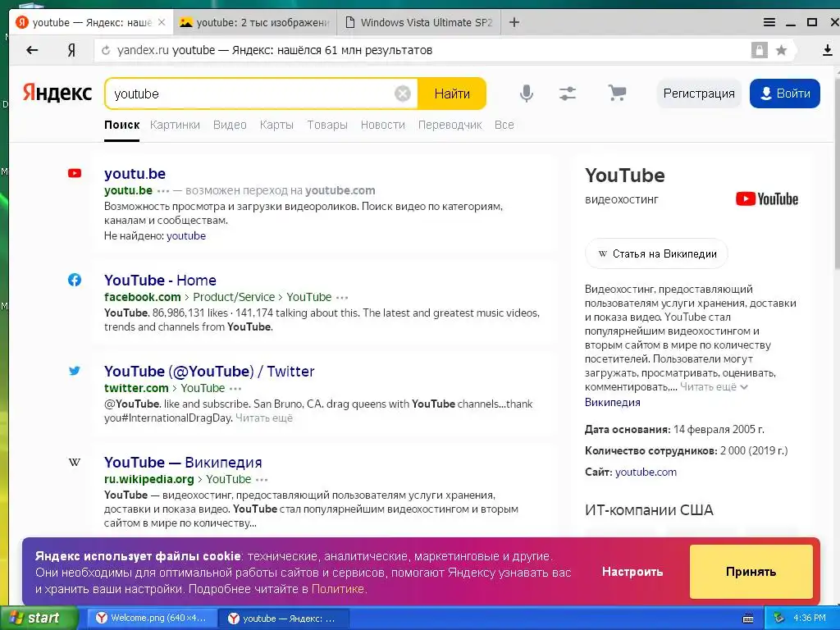Open the three-dot menu on facebook.com result

342,297
